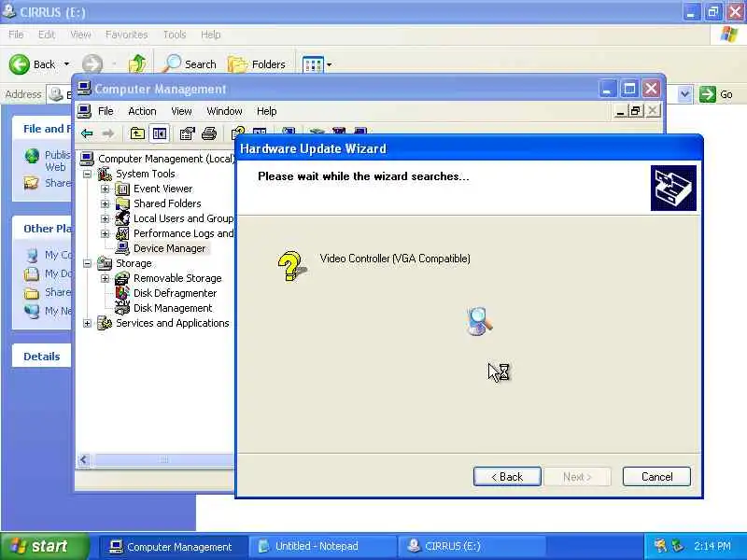This screenshot has width=747, height=560.
Task: Select Disk Defragmenter in the tree
Action: 175,293
